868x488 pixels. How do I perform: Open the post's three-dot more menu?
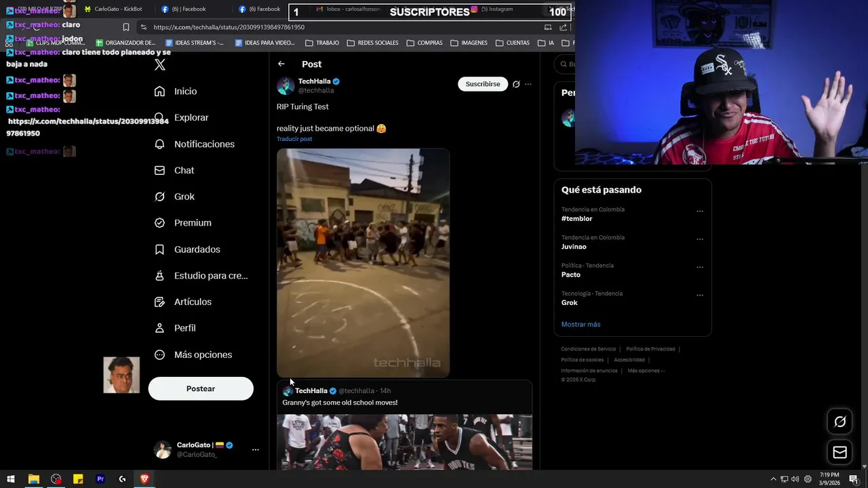tap(528, 84)
